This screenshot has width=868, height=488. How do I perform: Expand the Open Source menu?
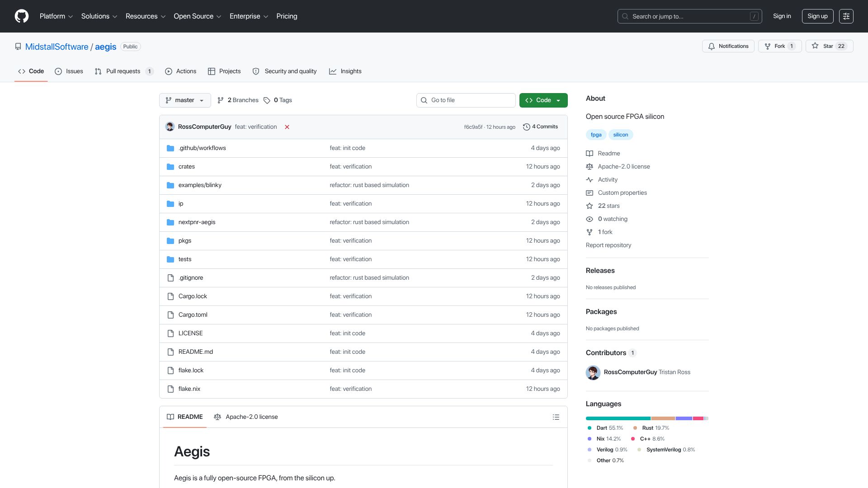[x=198, y=16]
